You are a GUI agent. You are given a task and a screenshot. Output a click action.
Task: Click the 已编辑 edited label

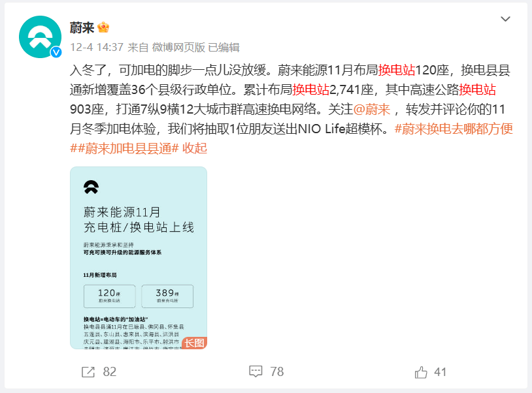pos(224,47)
